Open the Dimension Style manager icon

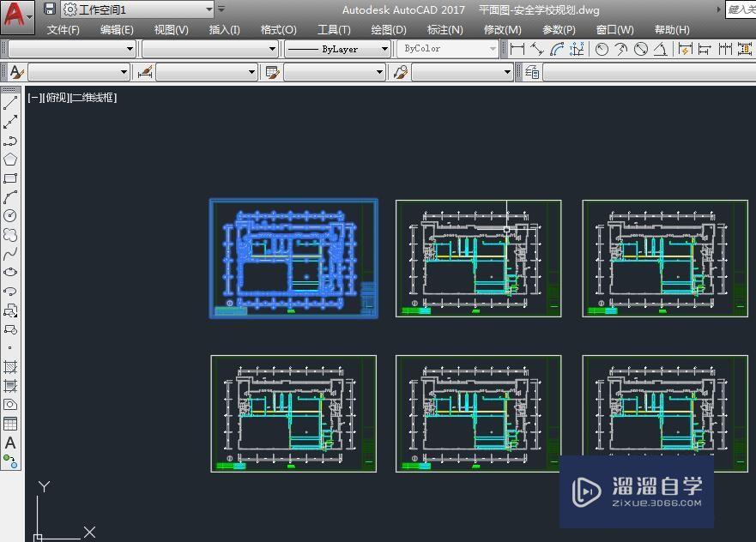click(x=145, y=72)
